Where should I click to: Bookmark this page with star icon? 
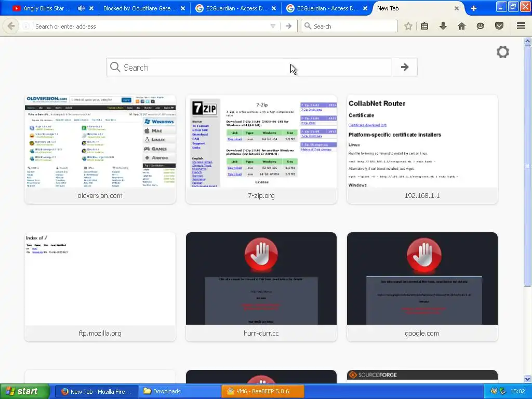(x=408, y=26)
